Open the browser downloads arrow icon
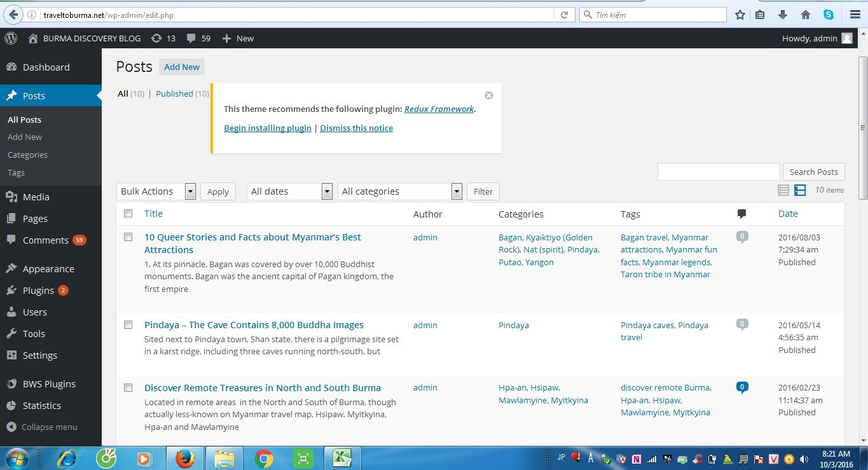The width and height of the screenshot is (868, 470). [x=783, y=15]
